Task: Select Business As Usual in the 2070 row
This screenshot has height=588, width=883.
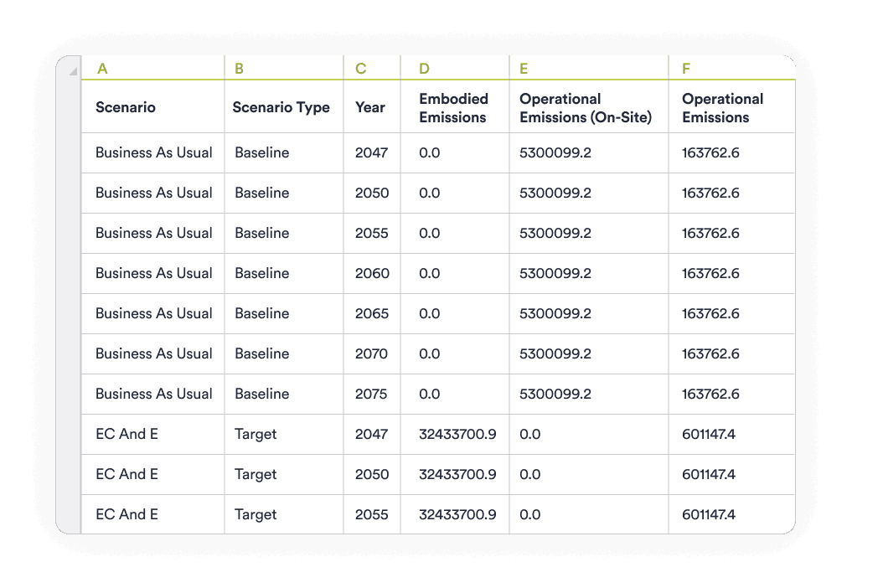Action: coord(154,353)
